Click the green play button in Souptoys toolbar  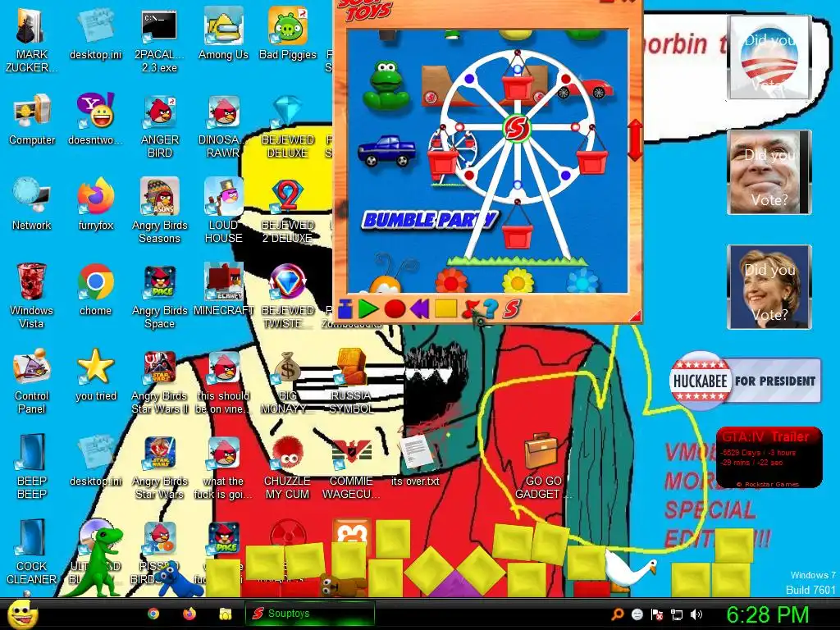(x=368, y=308)
